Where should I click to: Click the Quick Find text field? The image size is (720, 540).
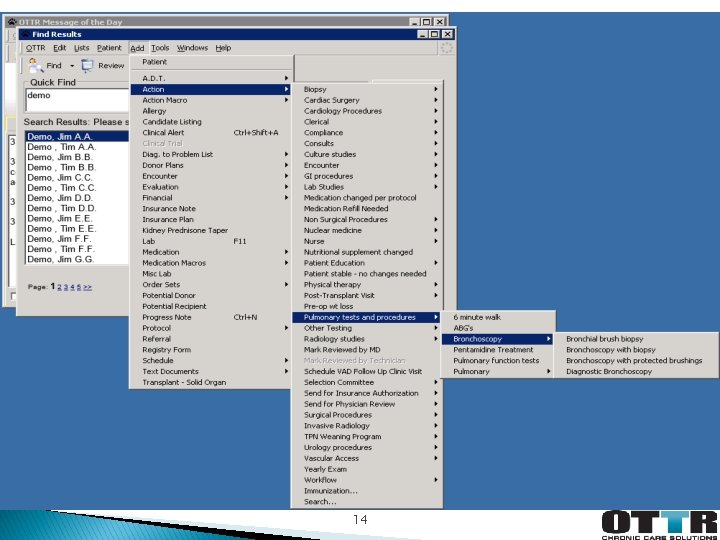click(x=77, y=100)
